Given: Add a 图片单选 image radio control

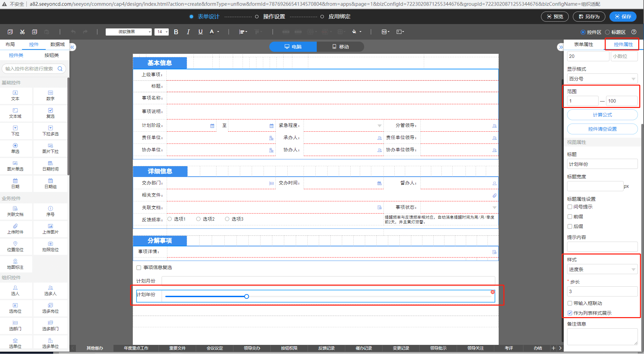Looking at the screenshot, I should pos(15,166).
